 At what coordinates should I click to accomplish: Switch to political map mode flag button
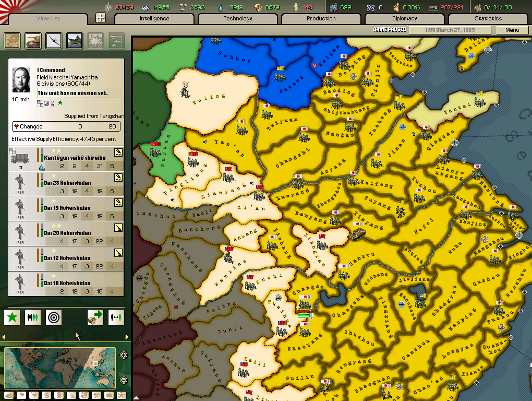pos(22,395)
